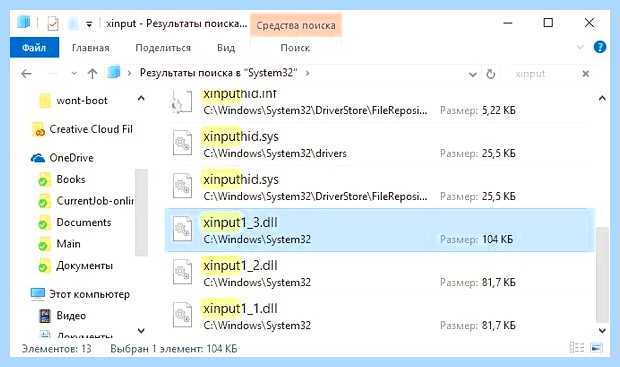Viewport: 620px width, 367px height.
Task: Click the 104 КБ size of xinput1_3.dll
Action: (497, 239)
